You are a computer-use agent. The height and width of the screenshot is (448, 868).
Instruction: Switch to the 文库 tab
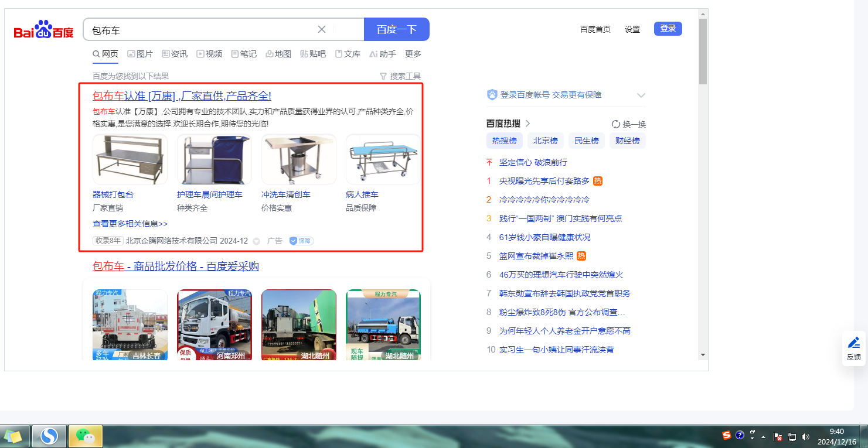click(348, 54)
